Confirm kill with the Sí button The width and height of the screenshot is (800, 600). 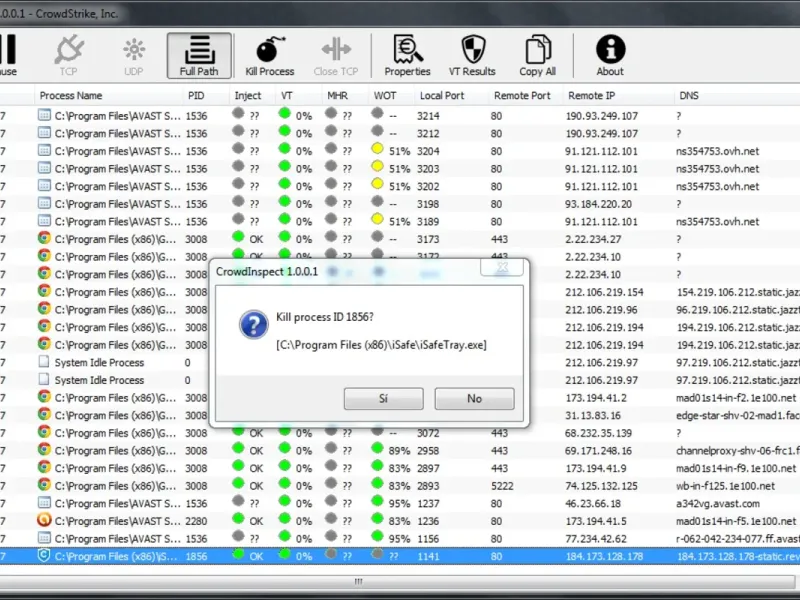383,398
